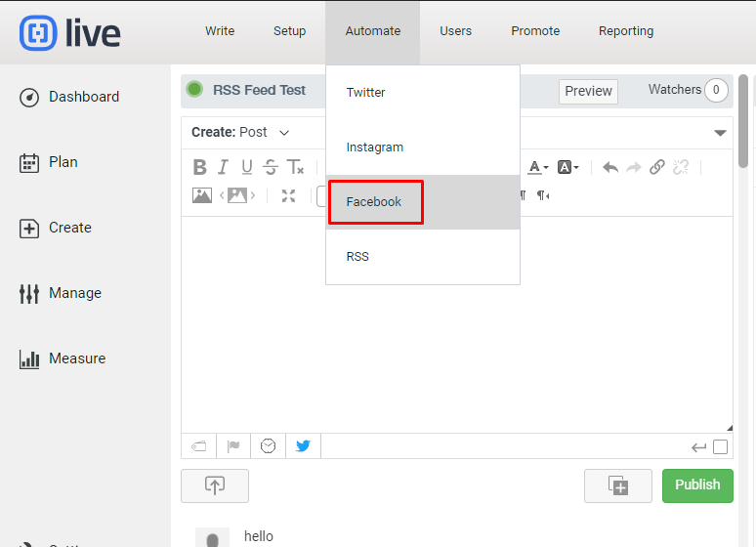Collapse the editor panel arrow
This screenshot has height=547, width=756.
pyautogui.click(x=720, y=133)
